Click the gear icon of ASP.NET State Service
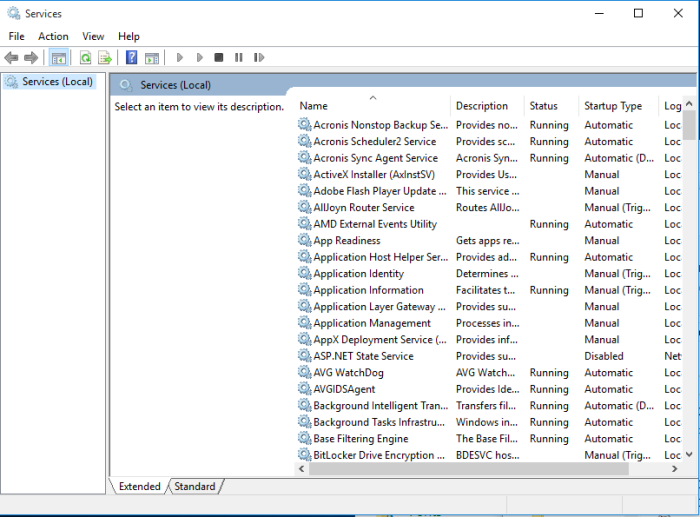The height and width of the screenshot is (517, 700). [304, 355]
